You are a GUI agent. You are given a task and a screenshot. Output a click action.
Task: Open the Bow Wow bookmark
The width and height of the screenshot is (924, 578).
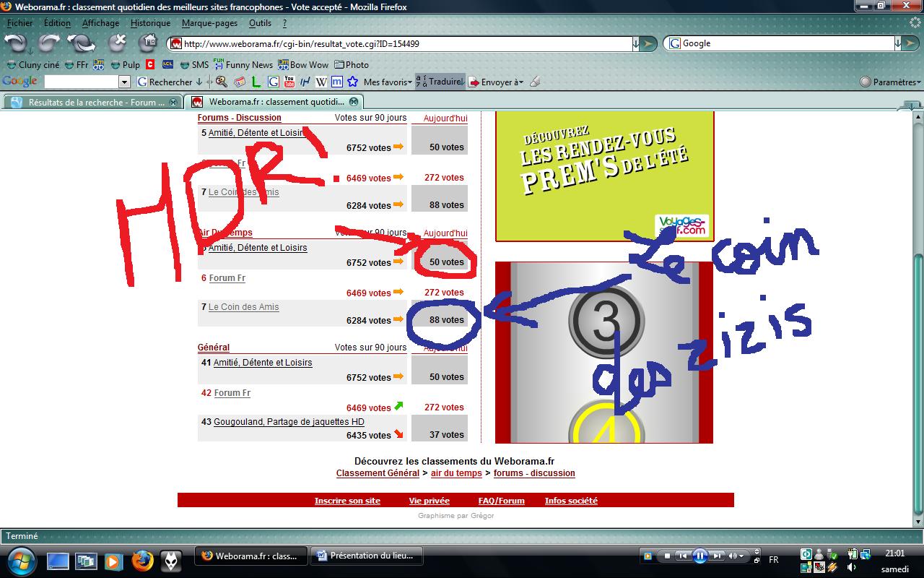[x=303, y=64]
